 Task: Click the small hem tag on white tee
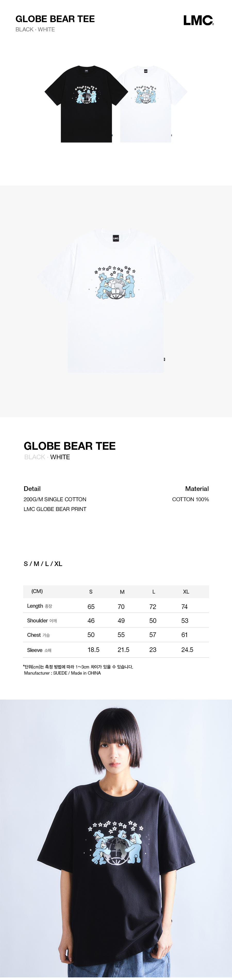click(164, 359)
